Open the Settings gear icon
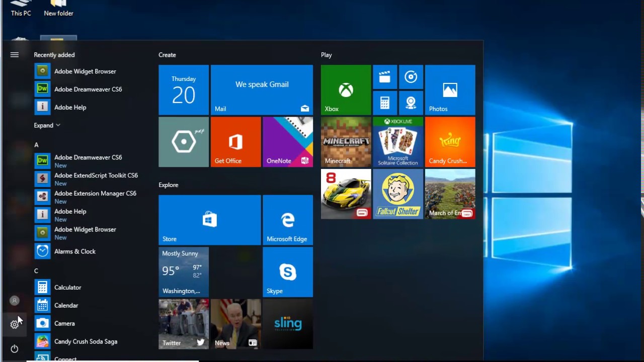The image size is (644, 362). pyautogui.click(x=14, y=325)
